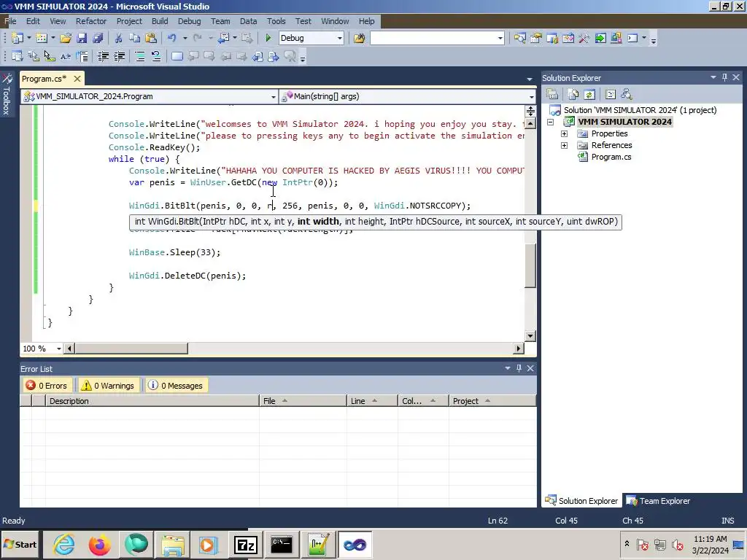Save Program.cs with the floppy disk icon
747x560 pixels.
[x=82, y=38]
